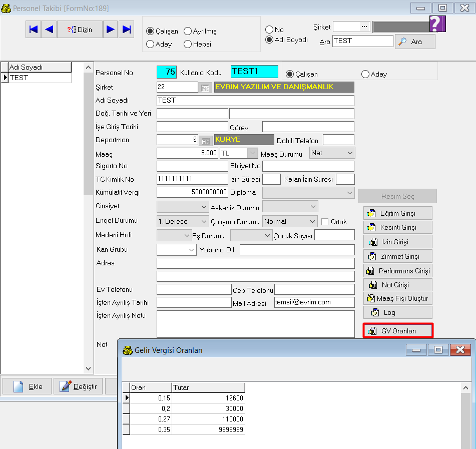Go to first personnel record

coord(34,30)
